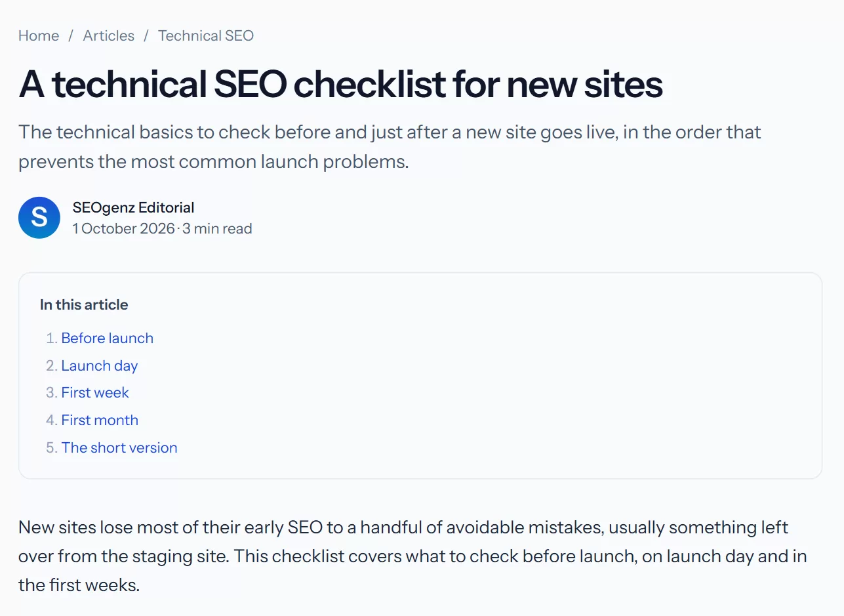844x616 pixels.
Task: Click the slash between Home and Articles
Action: (71, 35)
